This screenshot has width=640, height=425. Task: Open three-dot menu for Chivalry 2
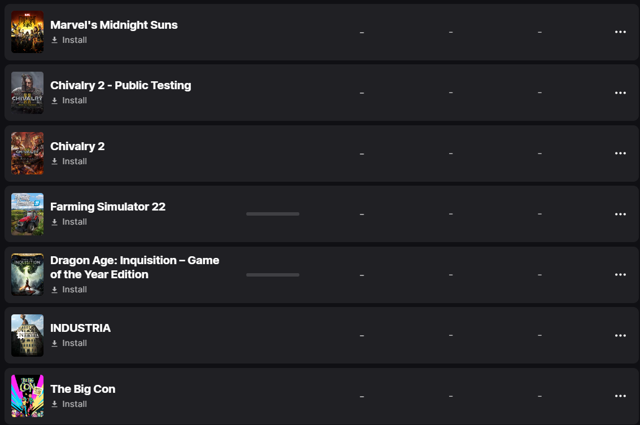pos(620,153)
